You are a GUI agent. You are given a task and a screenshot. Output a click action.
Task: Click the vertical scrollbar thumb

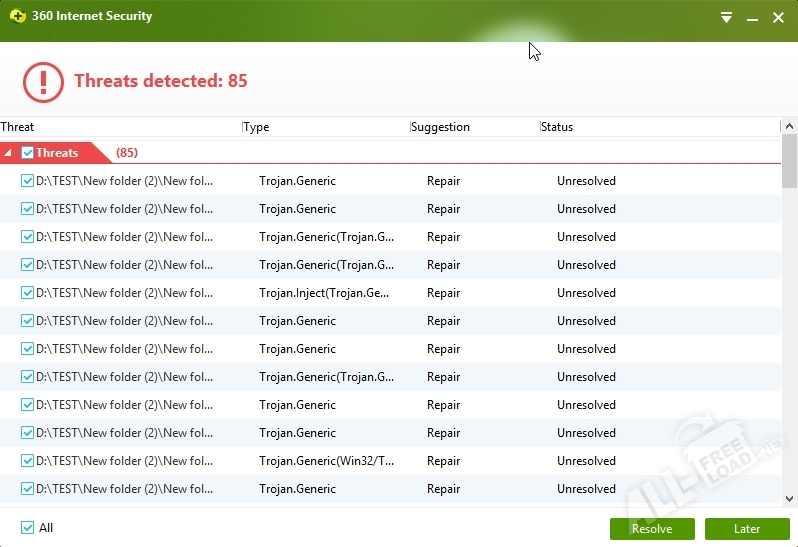789,160
